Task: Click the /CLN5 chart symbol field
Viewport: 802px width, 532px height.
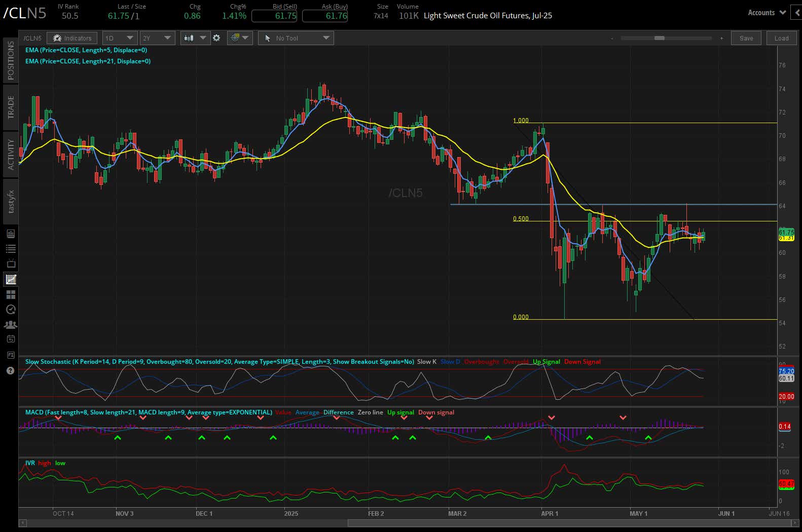Action: point(32,38)
